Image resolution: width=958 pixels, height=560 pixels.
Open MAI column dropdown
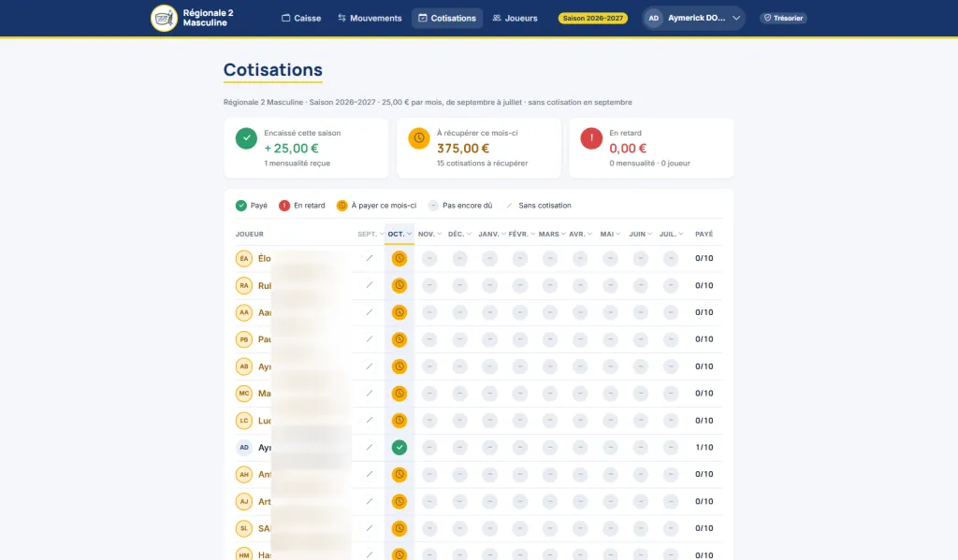point(610,234)
